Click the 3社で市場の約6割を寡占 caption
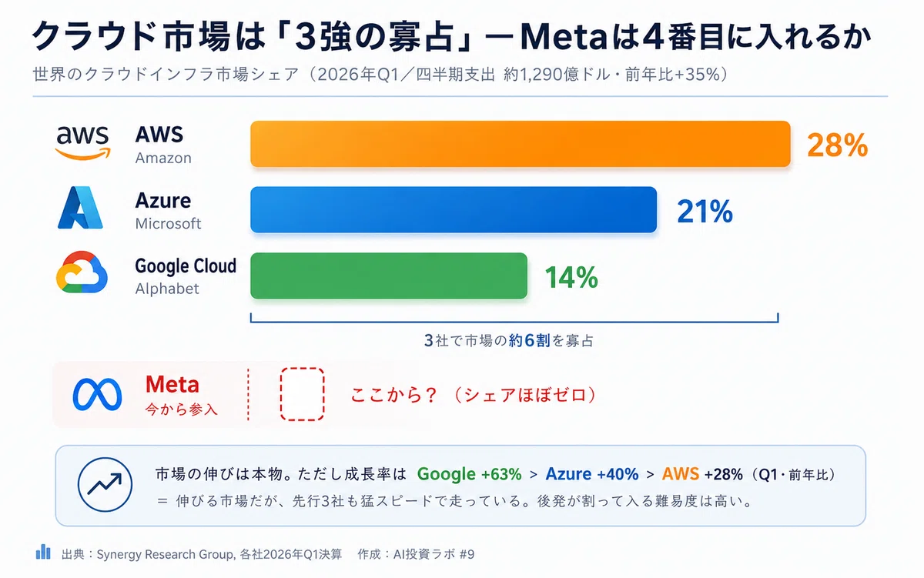The image size is (924, 578). pyautogui.click(x=509, y=340)
